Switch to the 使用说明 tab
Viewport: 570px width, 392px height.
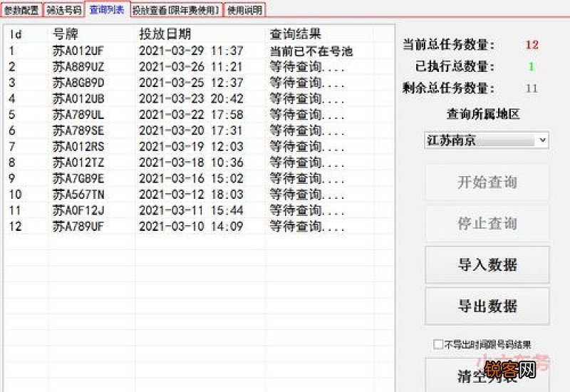pyautogui.click(x=244, y=10)
